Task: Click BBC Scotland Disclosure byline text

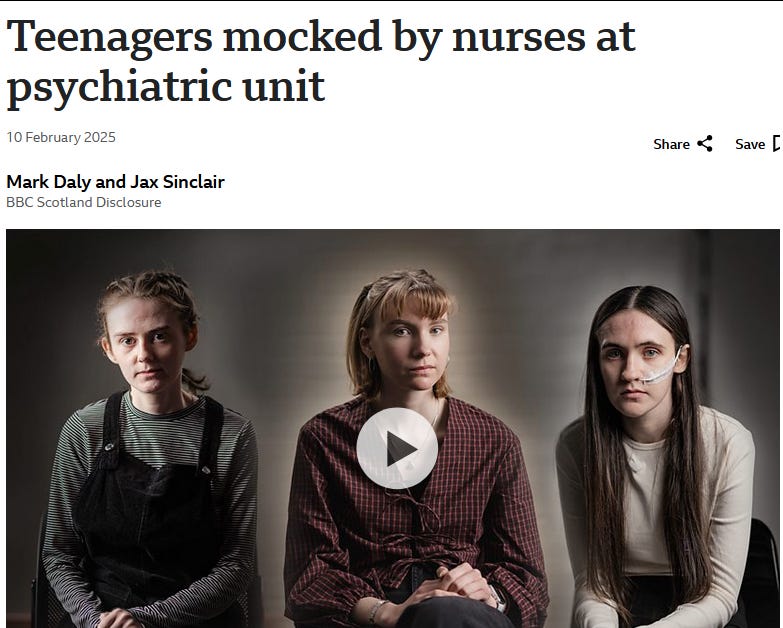Action: point(84,202)
